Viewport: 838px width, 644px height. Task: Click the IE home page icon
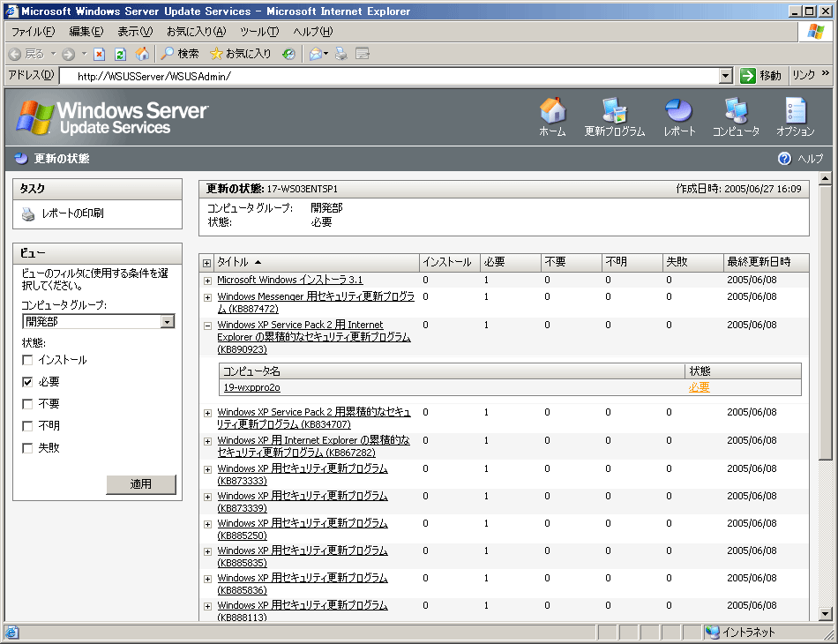[142, 54]
